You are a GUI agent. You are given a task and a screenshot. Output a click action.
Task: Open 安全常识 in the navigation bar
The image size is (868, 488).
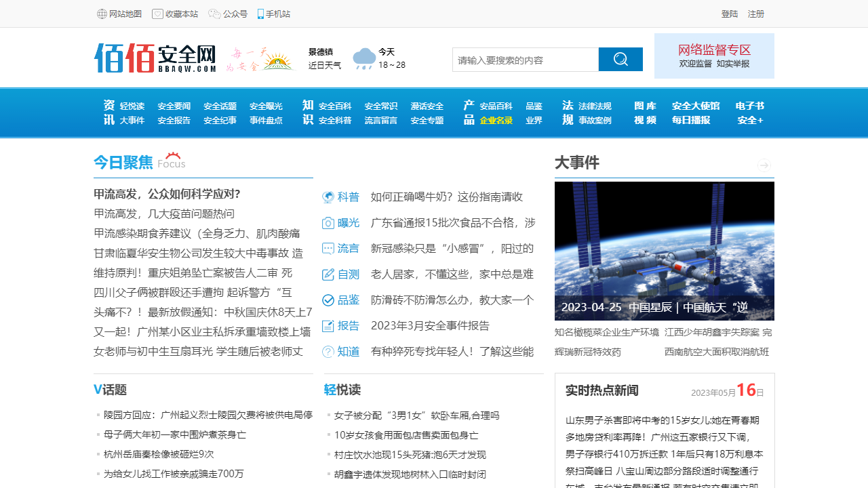pos(381,106)
